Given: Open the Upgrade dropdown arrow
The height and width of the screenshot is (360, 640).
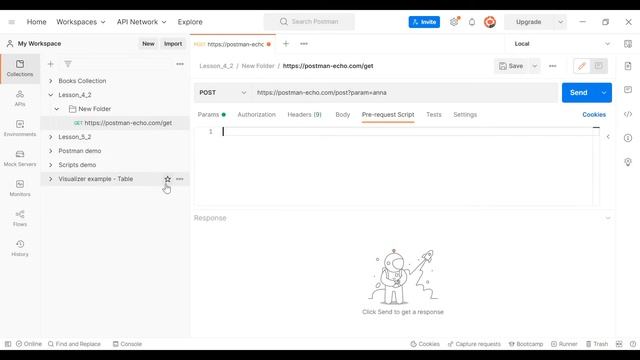Looking at the screenshot, I should (x=560, y=22).
